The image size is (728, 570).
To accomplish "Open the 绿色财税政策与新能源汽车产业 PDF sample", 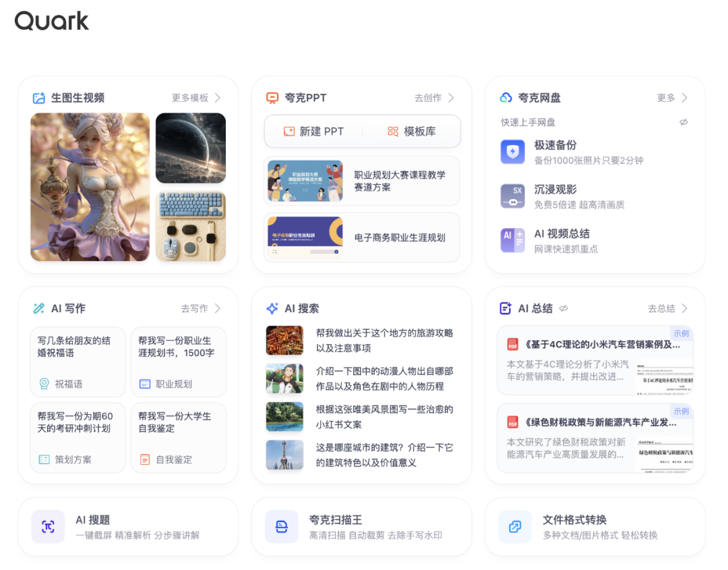I will coord(595,438).
